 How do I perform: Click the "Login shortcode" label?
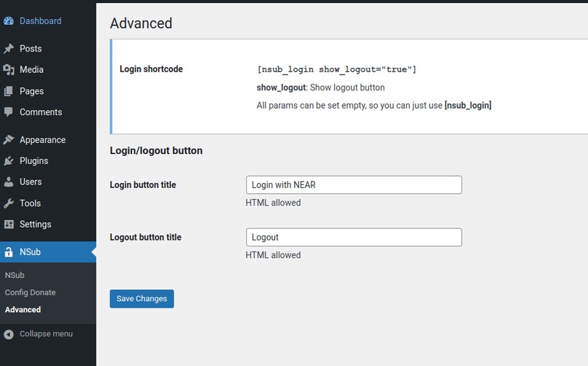[x=151, y=69]
